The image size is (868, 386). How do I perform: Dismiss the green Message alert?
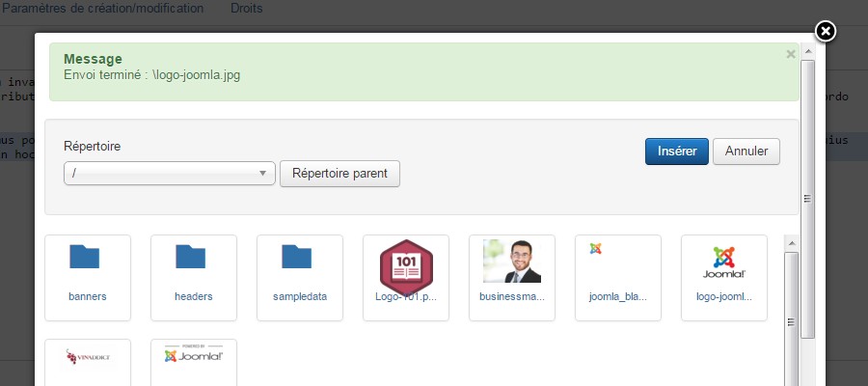pyautogui.click(x=791, y=54)
